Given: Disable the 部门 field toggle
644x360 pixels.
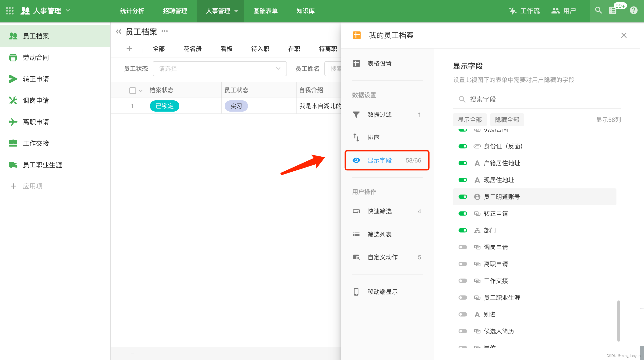Looking at the screenshot, I should tap(463, 230).
